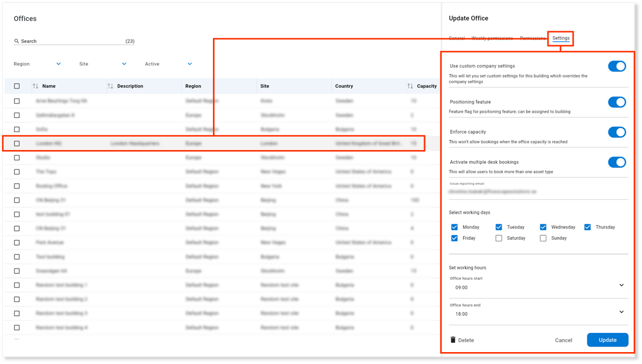Switch to the General tab

click(x=456, y=38)
